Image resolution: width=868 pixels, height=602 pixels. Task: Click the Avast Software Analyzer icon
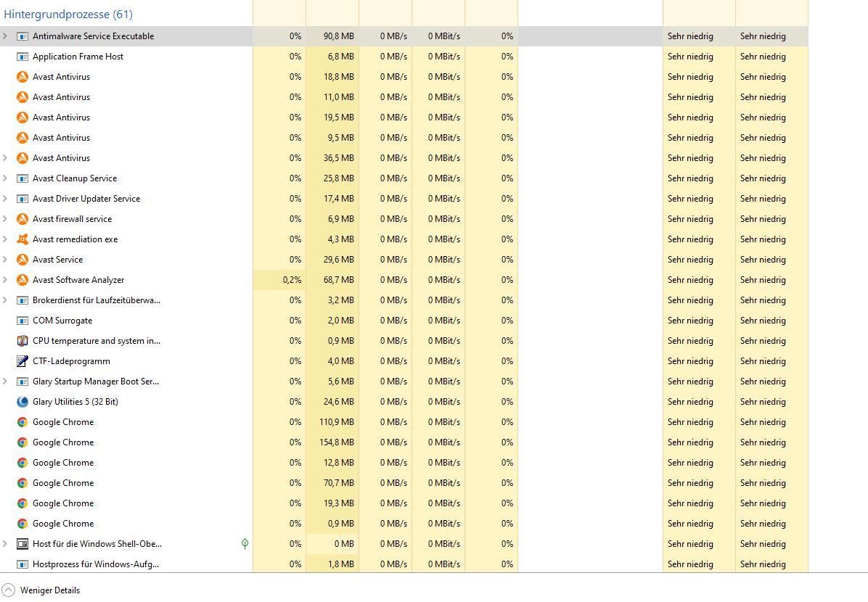click(22, 280)
